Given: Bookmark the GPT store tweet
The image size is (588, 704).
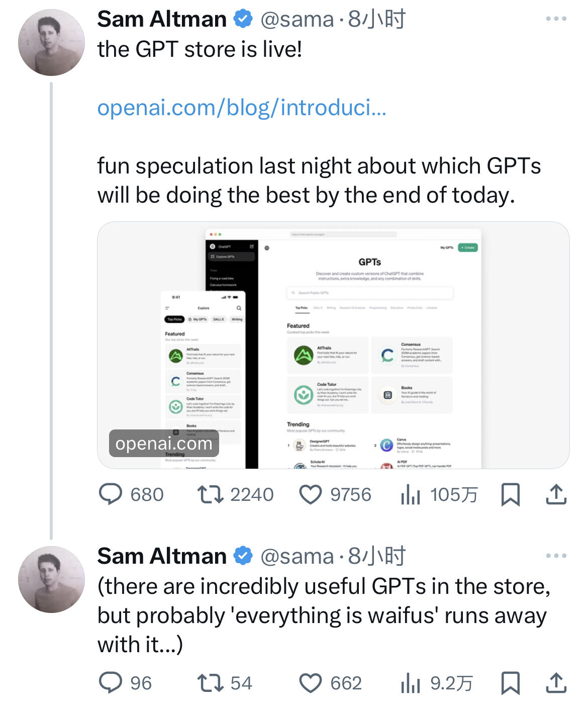Looking at the screenshot, I should [511, 494].
